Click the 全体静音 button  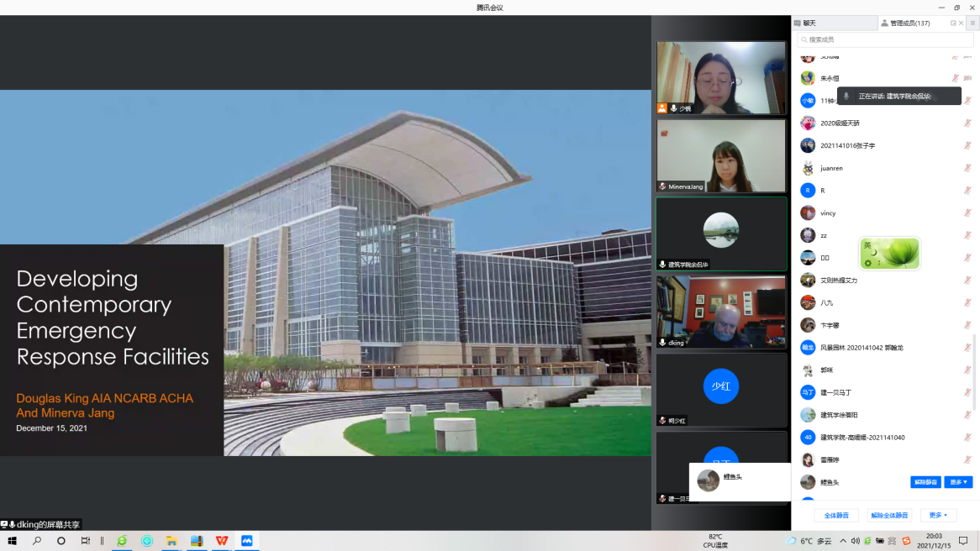coord(835,515)
